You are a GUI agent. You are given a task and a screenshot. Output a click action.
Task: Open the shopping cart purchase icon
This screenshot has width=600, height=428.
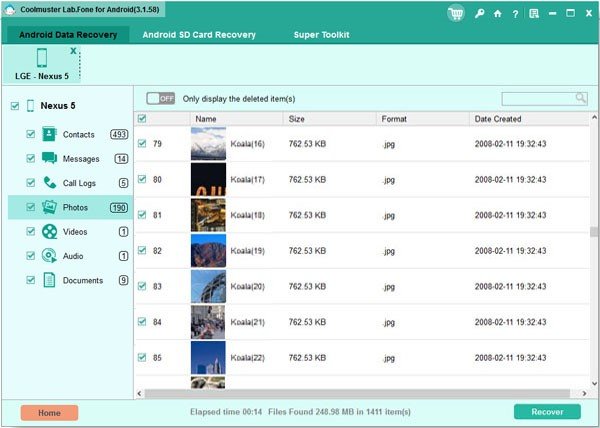[x=456, y=14]
